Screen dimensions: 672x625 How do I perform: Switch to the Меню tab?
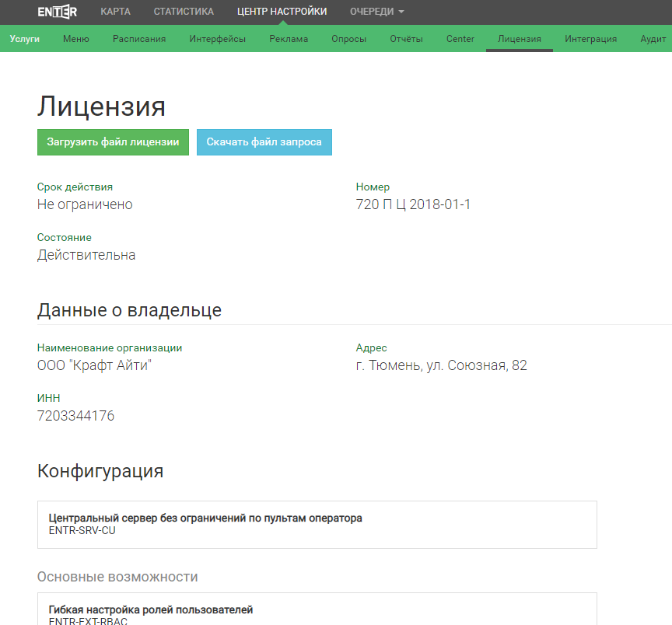pyautogui.click(x=76, y=39)
